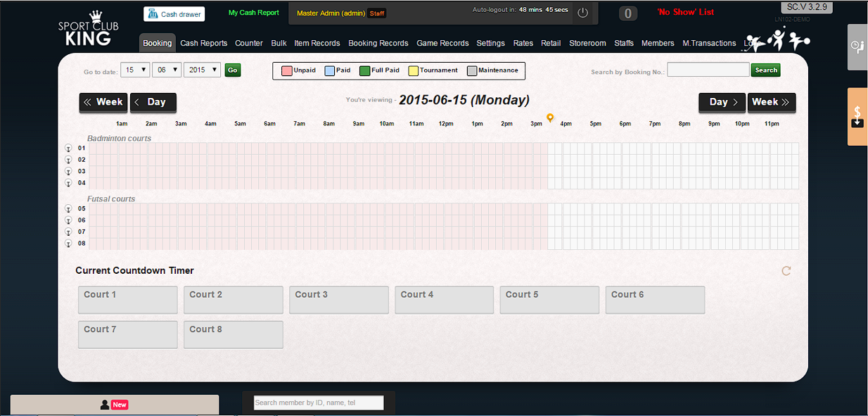Add a new member via New button
The image size is (868, 416).
pos(115,405)
